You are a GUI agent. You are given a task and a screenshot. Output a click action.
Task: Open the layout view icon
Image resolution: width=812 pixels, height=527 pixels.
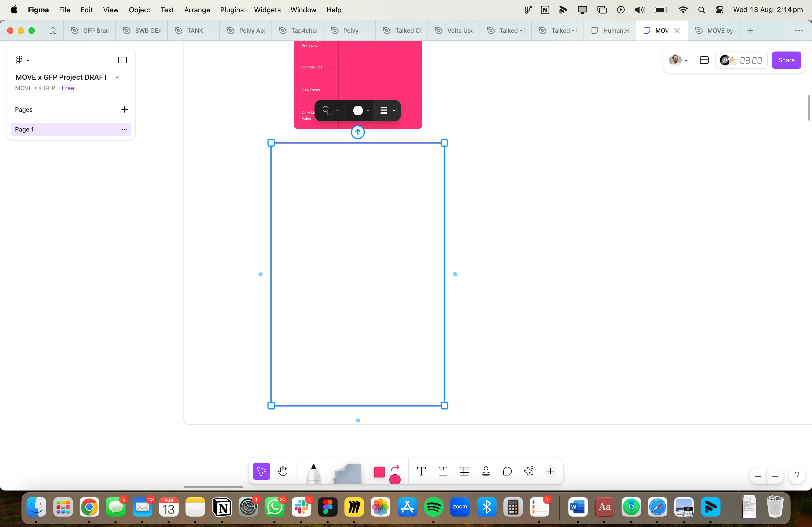(x=704, y=60)
